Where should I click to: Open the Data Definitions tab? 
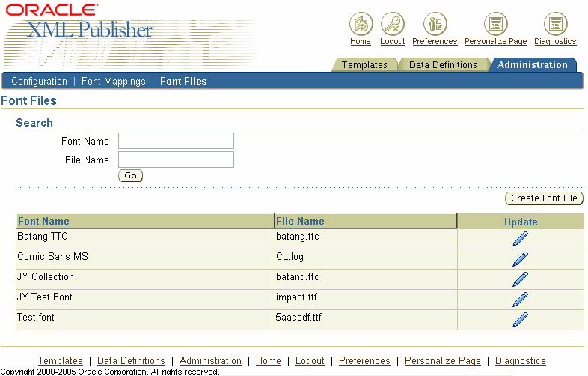[443, 64]
